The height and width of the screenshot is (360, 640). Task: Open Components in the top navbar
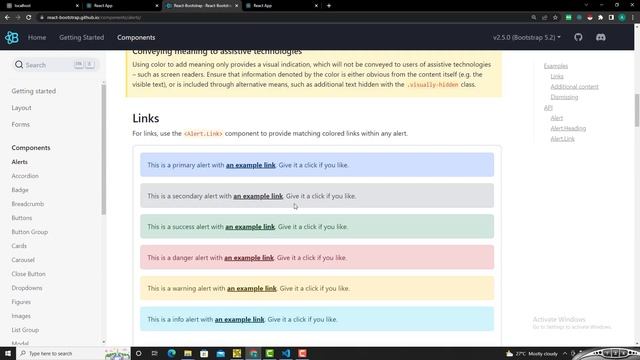[x=136, y=38]
